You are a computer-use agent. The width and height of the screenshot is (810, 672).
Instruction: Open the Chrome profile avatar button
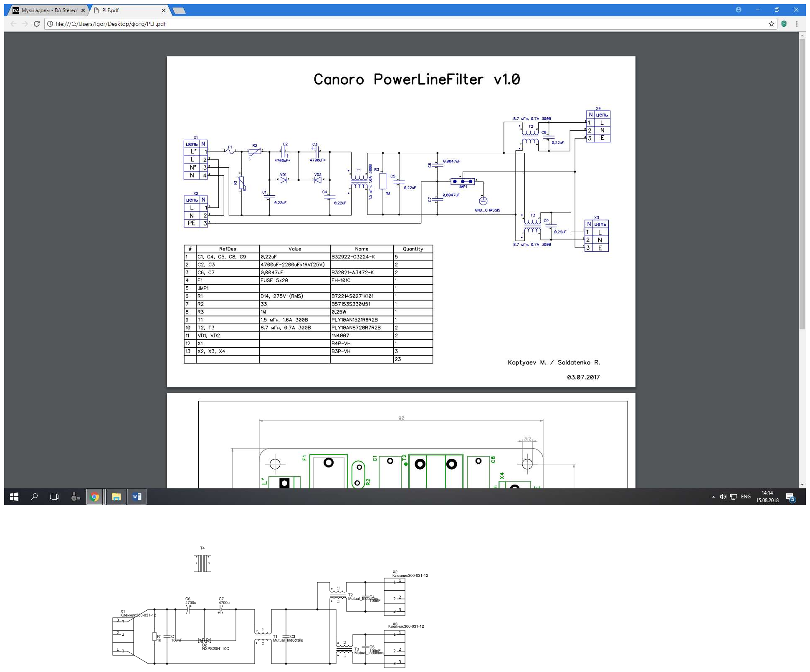[739, 10]
